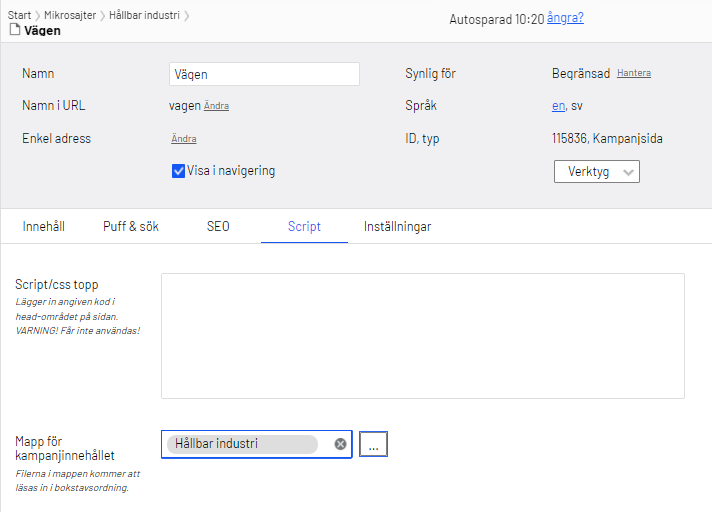Go to the Inställningar tab
712x512 pixels.
pos(397,227)
